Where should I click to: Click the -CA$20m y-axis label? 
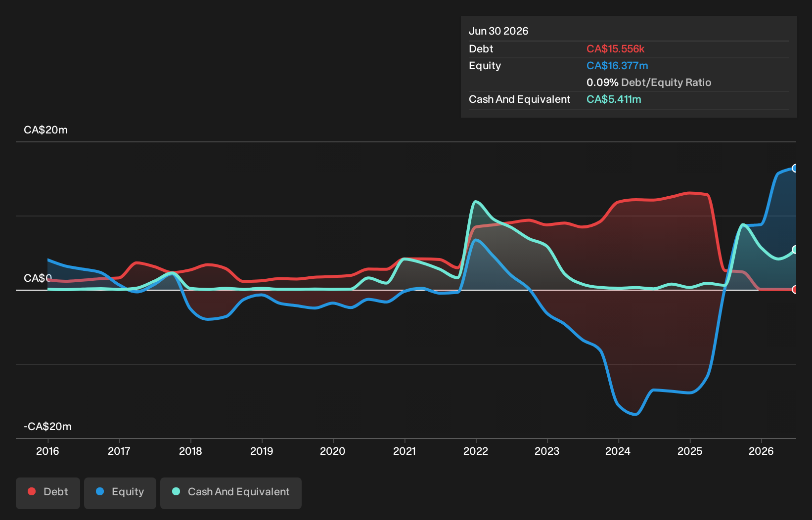coord(47,427)
